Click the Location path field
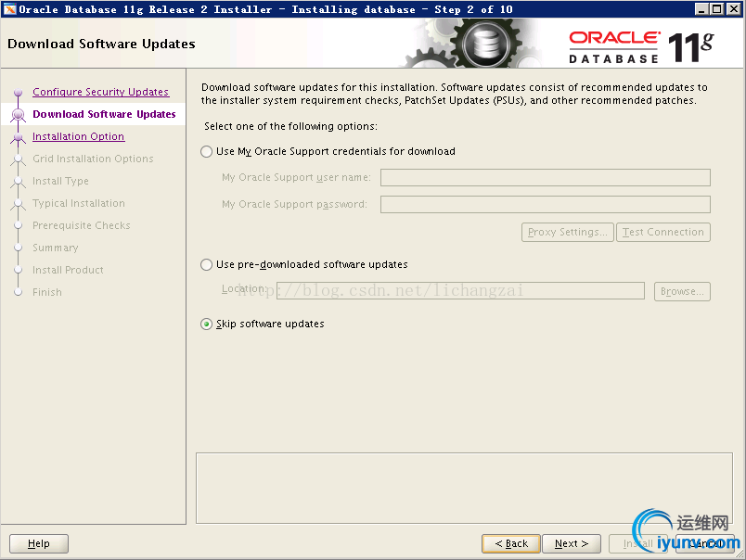 [x=460, y=291]
